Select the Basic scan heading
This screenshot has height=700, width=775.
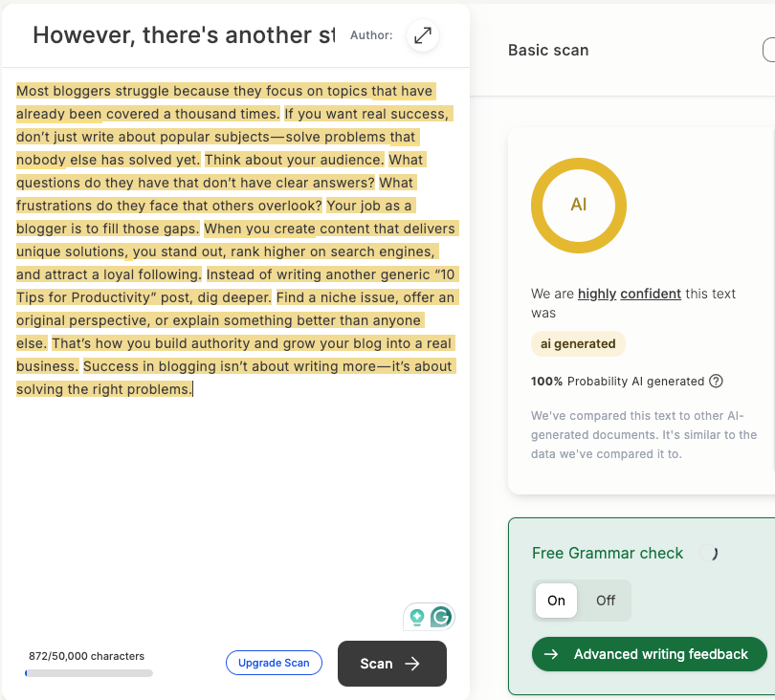(x=548, y=50)
